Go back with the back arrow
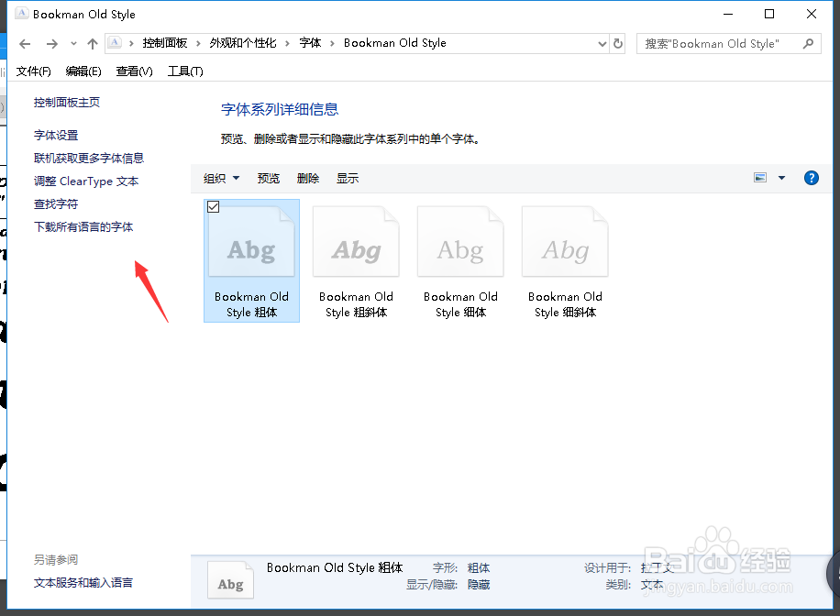Screen dimensions: 840x616 [25, 44]
